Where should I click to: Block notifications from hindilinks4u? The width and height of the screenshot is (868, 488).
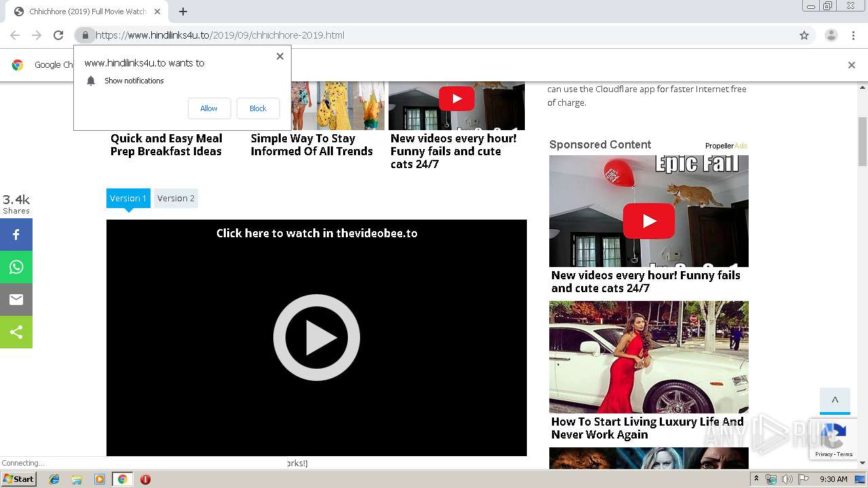point(258,108)
